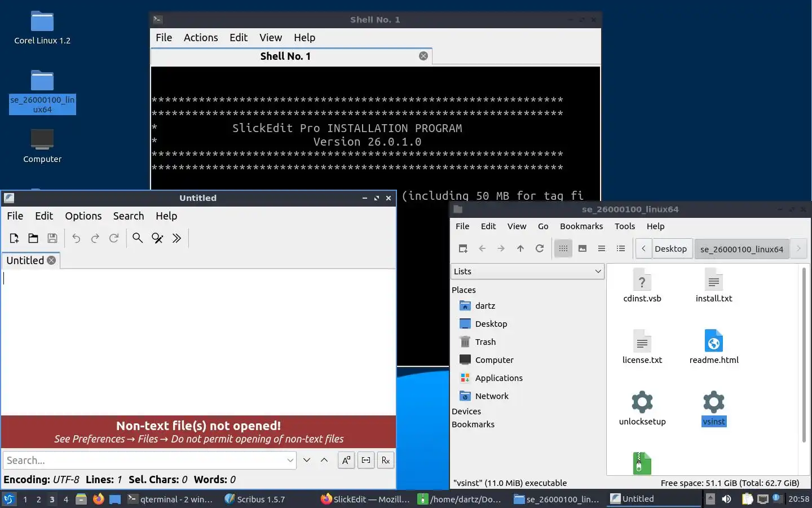Image resolution: width=812 pixels, height=508 pixels.
Task: Go up to the parent folder
Action: pyautogui.click(x=520, y=248)
